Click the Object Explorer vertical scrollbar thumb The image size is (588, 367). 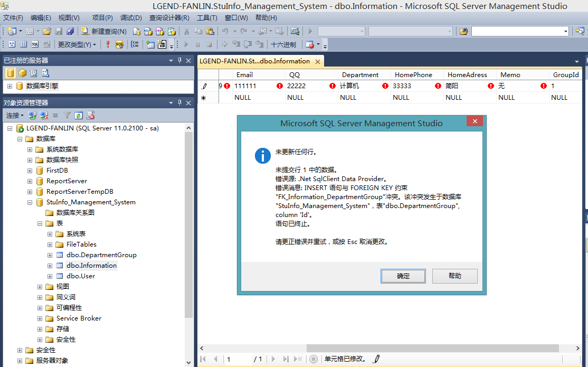(188, 225)
